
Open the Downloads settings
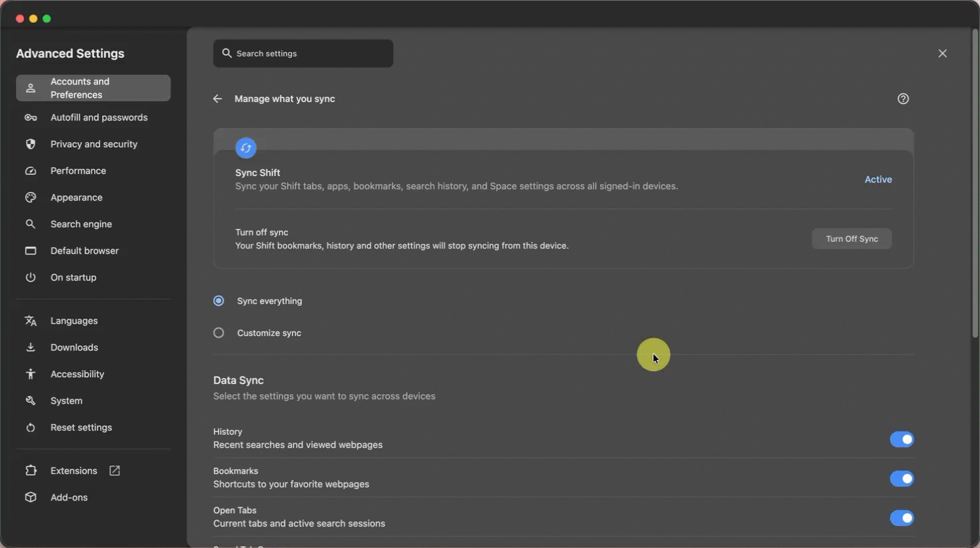click(93, 347)
